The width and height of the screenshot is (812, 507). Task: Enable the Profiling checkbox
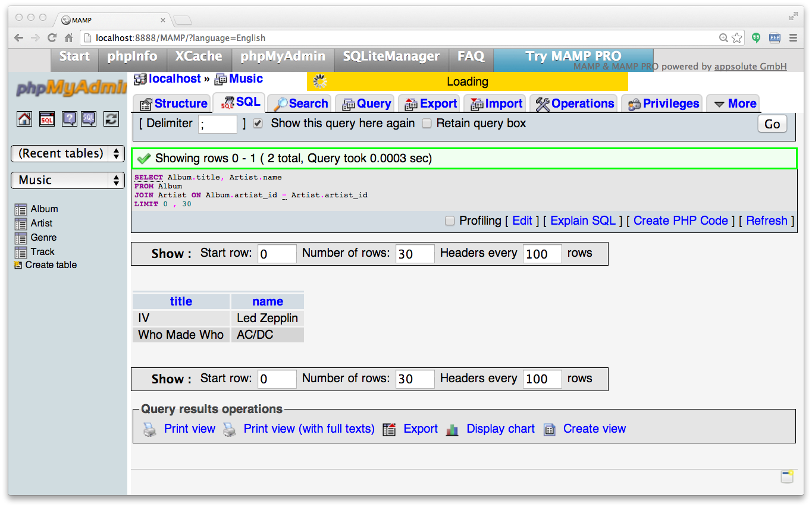450,221
